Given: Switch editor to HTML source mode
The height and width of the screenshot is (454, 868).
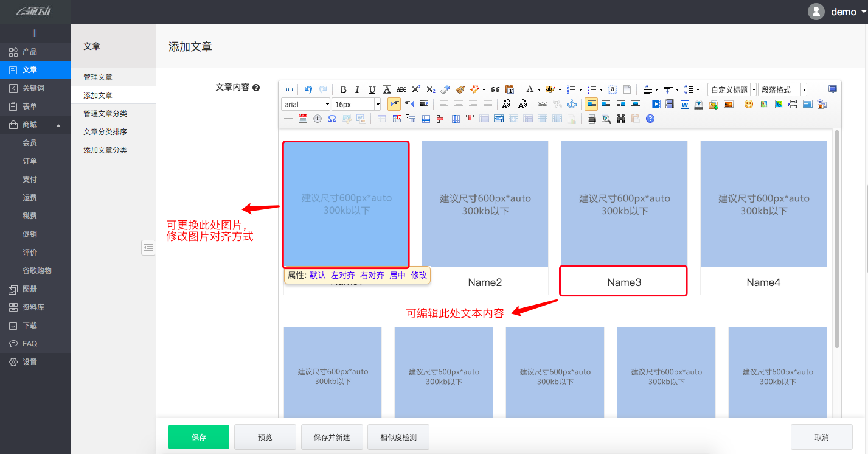Looking at the screenshot, I should point(288,89).
